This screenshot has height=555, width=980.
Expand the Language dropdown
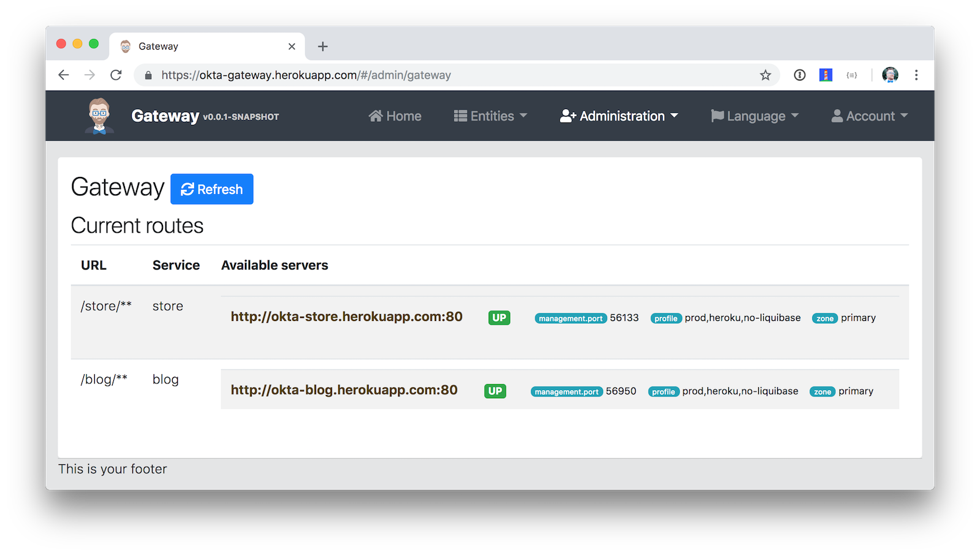coord(755,116)
